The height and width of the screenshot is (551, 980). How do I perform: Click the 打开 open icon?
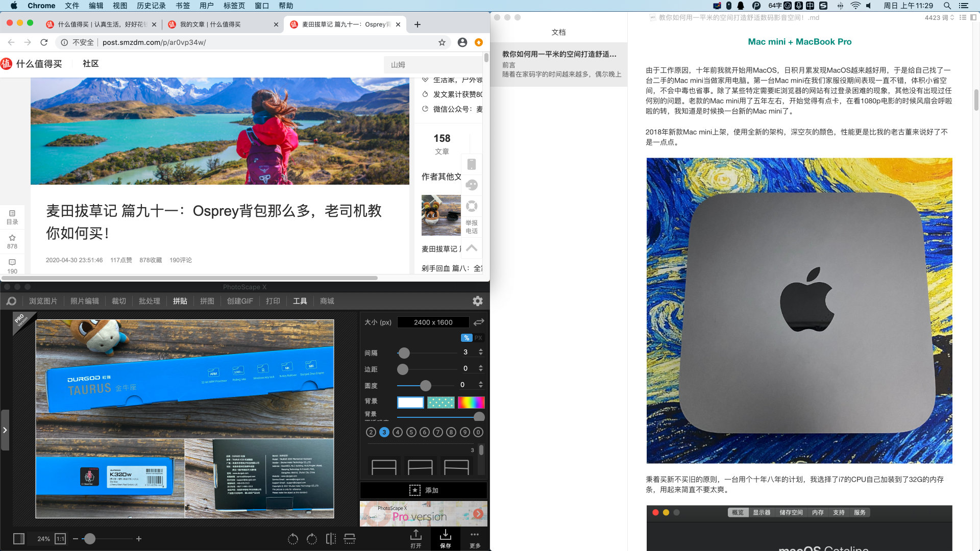pyautogui.click(x=415, y=538)
